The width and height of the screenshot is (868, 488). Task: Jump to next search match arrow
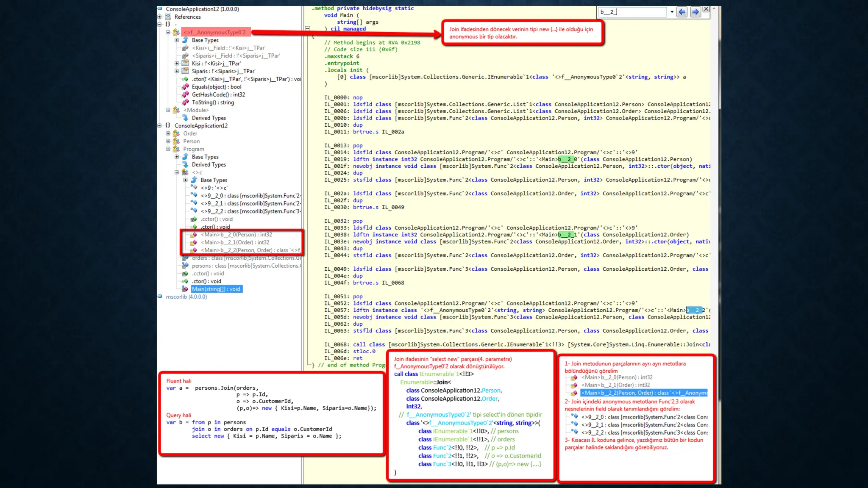[x=696, y=12]
